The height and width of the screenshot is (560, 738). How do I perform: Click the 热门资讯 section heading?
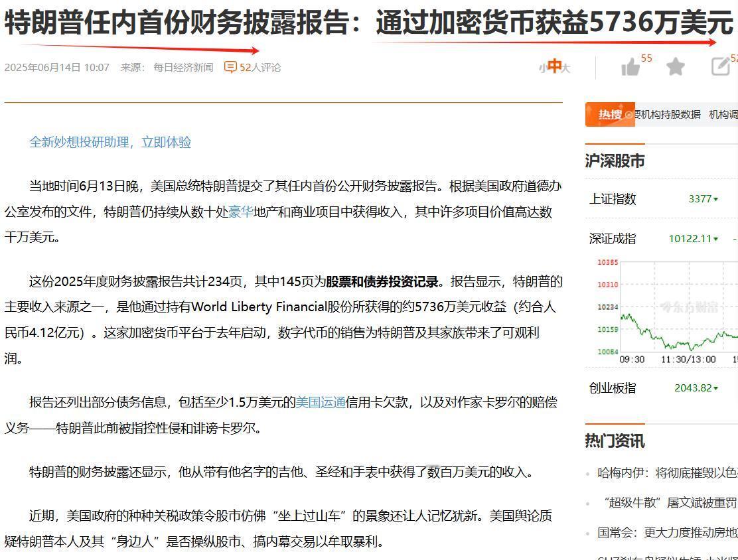pyautogui.click(x=615, y=441)
